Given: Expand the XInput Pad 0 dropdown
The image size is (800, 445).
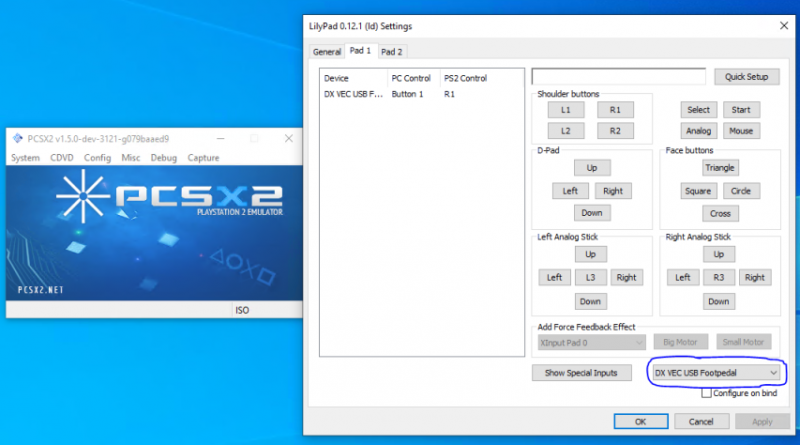Looking at the screenshot, I should tap(587, 342).
